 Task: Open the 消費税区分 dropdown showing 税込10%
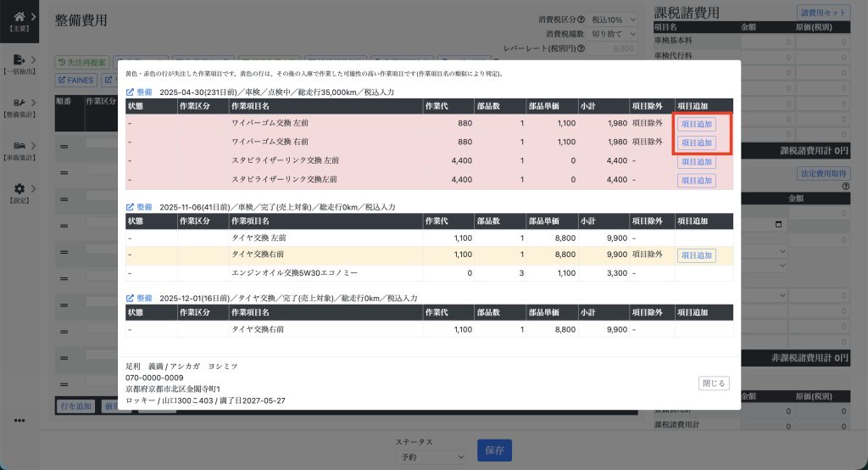[x=612, y=20]
